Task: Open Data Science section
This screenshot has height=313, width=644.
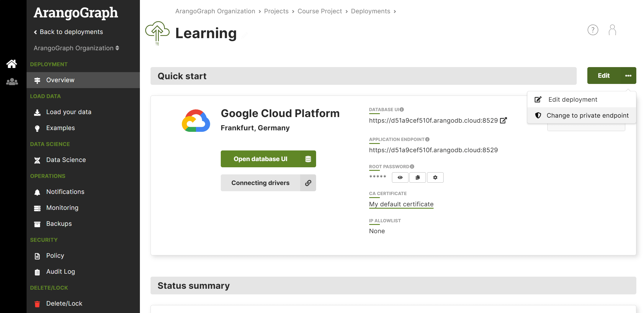Action: (x=83, y=160)
